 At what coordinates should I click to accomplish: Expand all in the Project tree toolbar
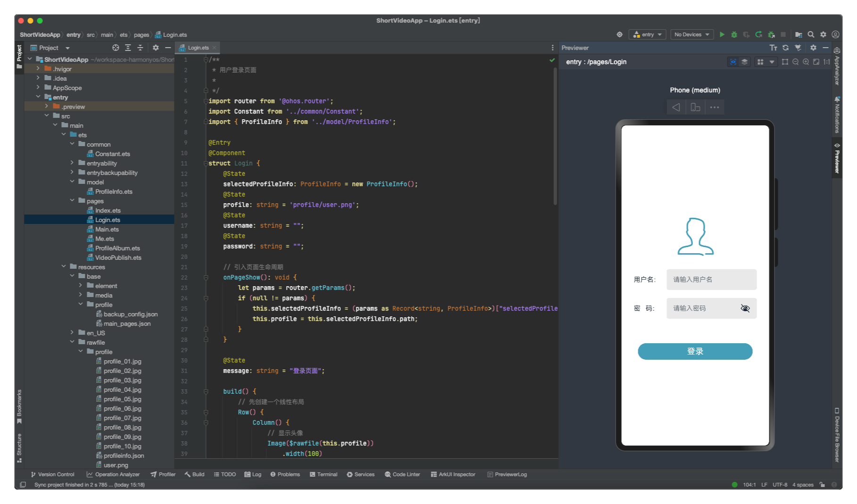[x=128, y=48]
